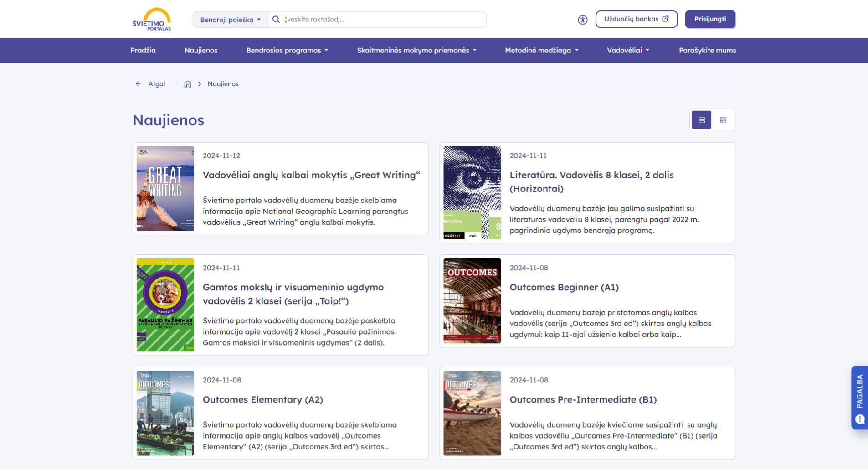Click the Prisijungti login button
Viewport: 868px width, 470px height.
click(x=710, y=19)
